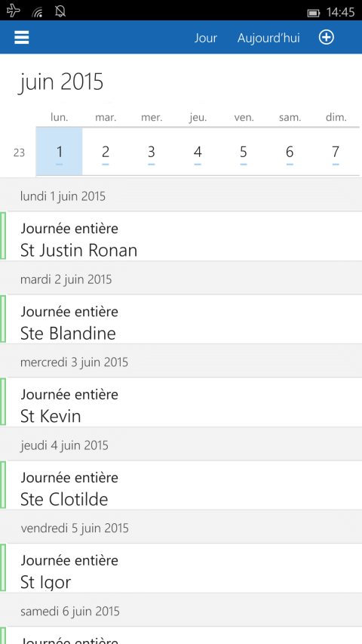Select Tuesday 2 in the week strip
The width and height of the screenshot is (362, 644).
tap(106, 152)
